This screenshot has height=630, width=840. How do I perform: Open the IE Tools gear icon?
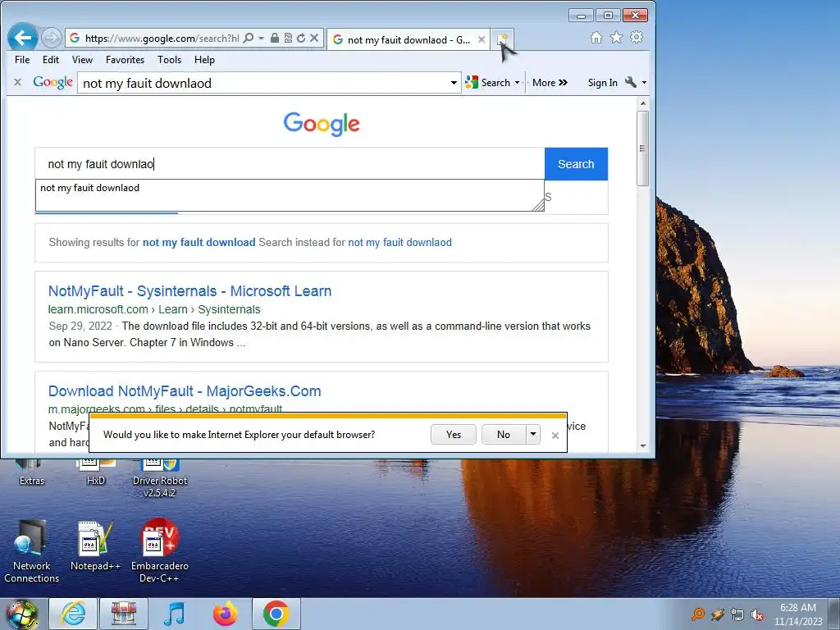coord(637,38)
